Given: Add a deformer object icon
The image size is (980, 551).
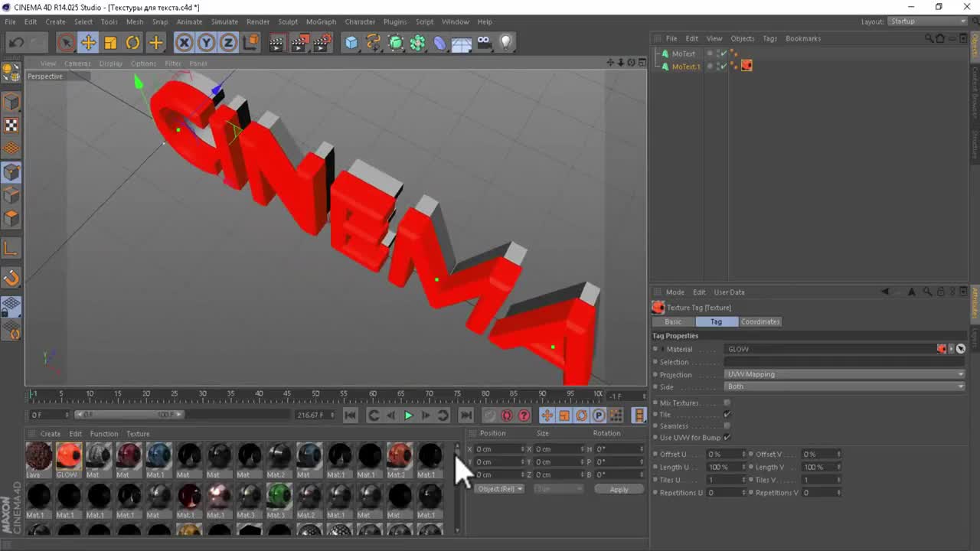Looking at the screenshot, I should [x=439, y=43].
